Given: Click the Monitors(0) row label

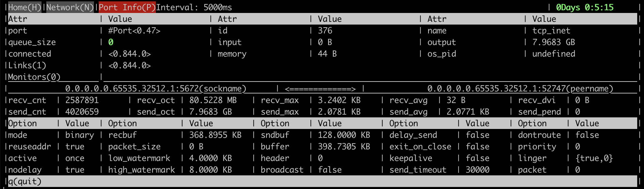Looking at the screenshot, I should pyautogui.click(x=34, y=77).
